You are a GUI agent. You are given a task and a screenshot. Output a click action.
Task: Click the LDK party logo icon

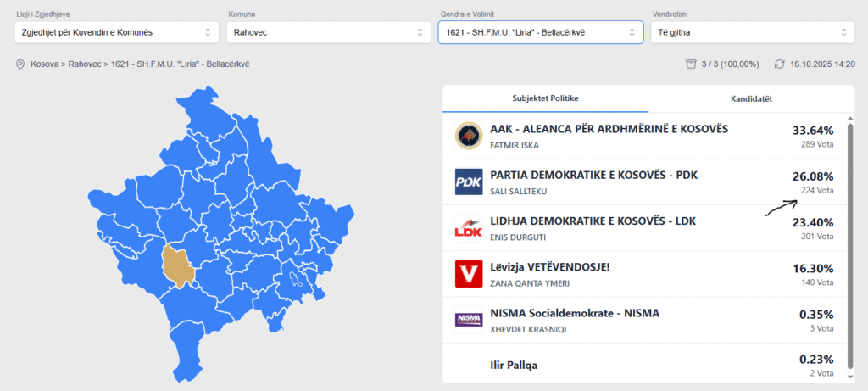pos(468,228)
